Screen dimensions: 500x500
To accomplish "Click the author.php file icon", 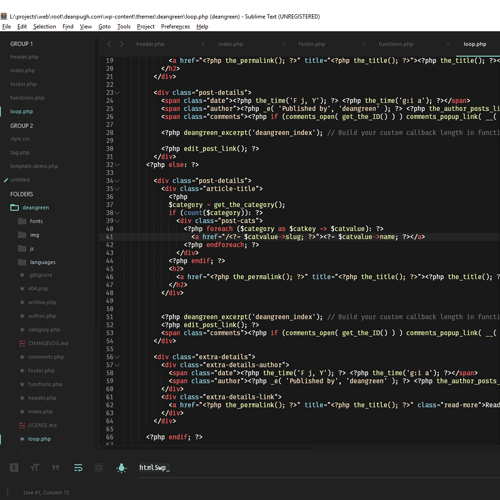I will (22, 316).
